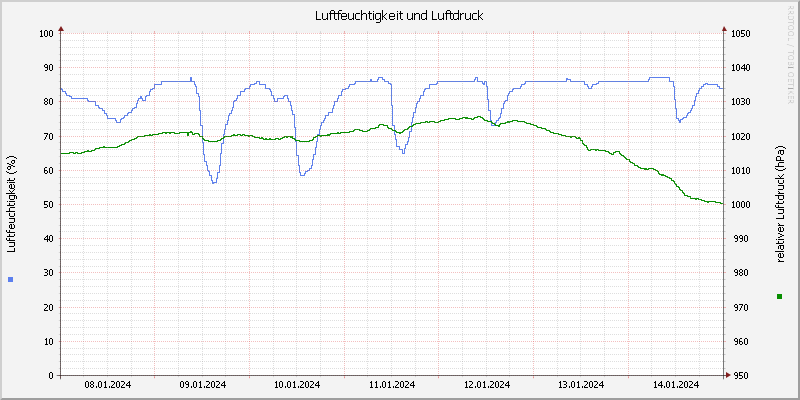Click the right axis value 1040
Viewport: 800px width, 400px height.
(740, 68)
